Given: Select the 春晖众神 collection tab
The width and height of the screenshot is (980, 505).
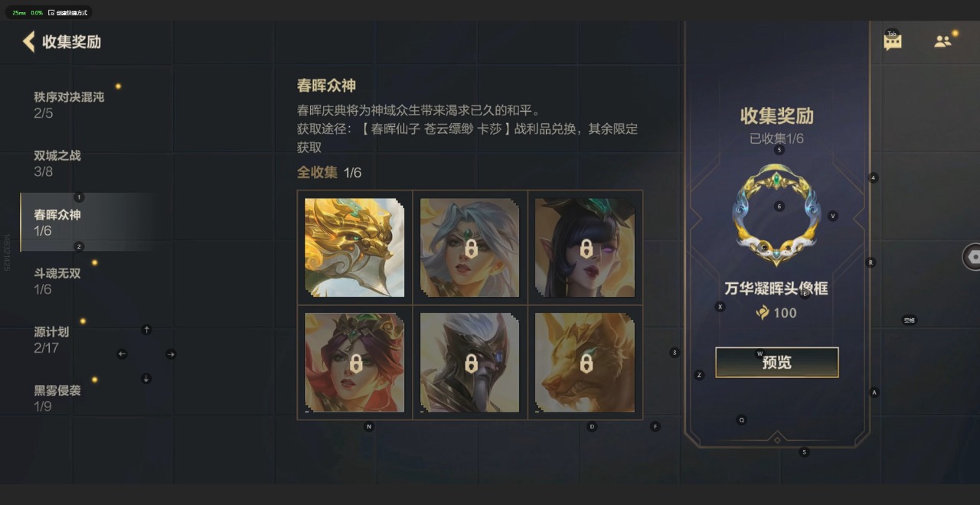Looking at the screenshot, I should [90, 223].
